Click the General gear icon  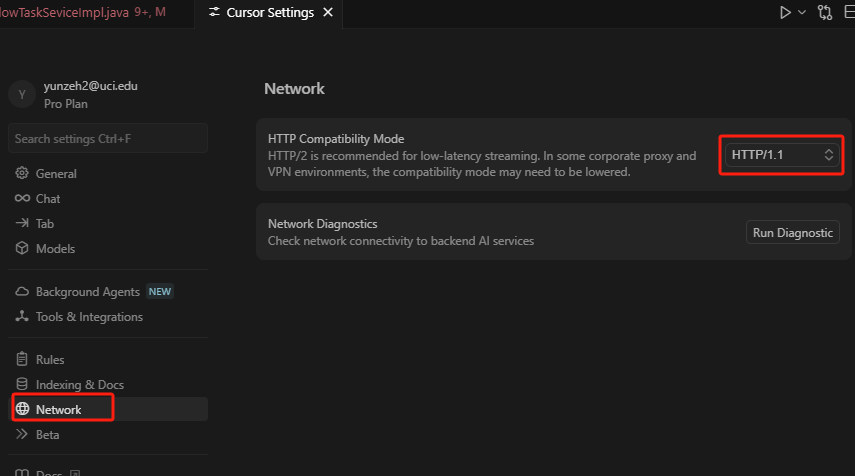[22, 173]
